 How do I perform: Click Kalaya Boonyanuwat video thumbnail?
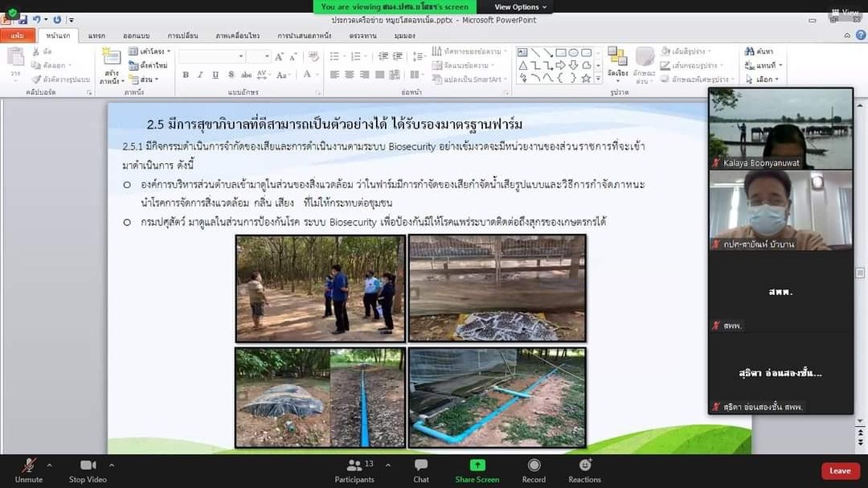click(780, 128)
